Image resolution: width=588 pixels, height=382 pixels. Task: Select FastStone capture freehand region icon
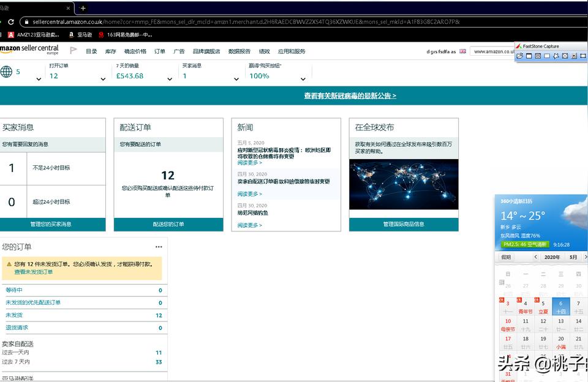[x=556, y=56]
